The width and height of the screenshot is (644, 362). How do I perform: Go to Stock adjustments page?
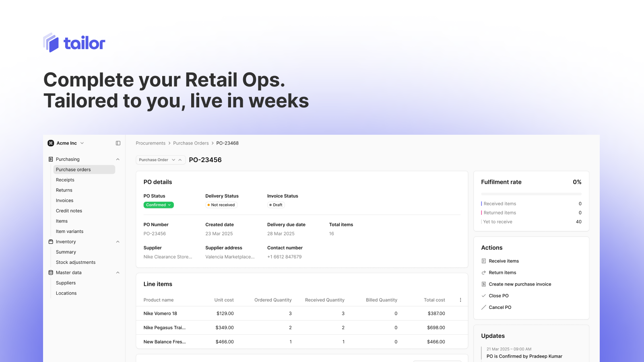coord(76,262)
